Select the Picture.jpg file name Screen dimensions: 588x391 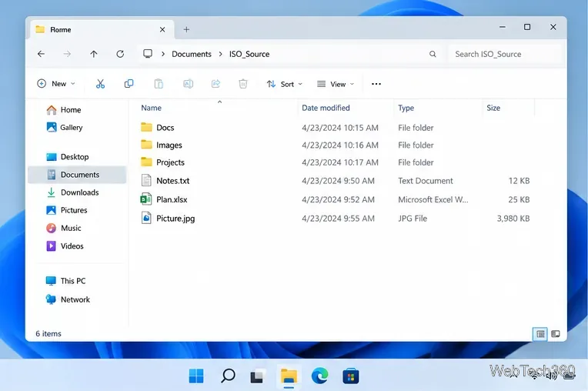(175, 219)
